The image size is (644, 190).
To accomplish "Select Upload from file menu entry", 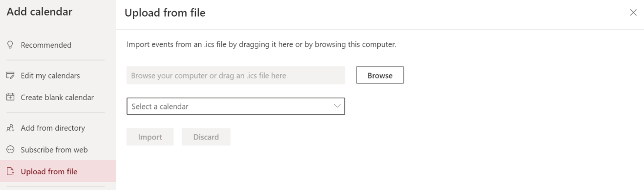I will tap(58, 171).
